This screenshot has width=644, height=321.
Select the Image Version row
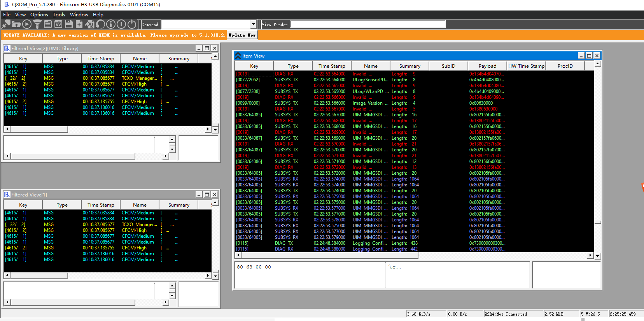pyautogui.click(x=414, y=103)
